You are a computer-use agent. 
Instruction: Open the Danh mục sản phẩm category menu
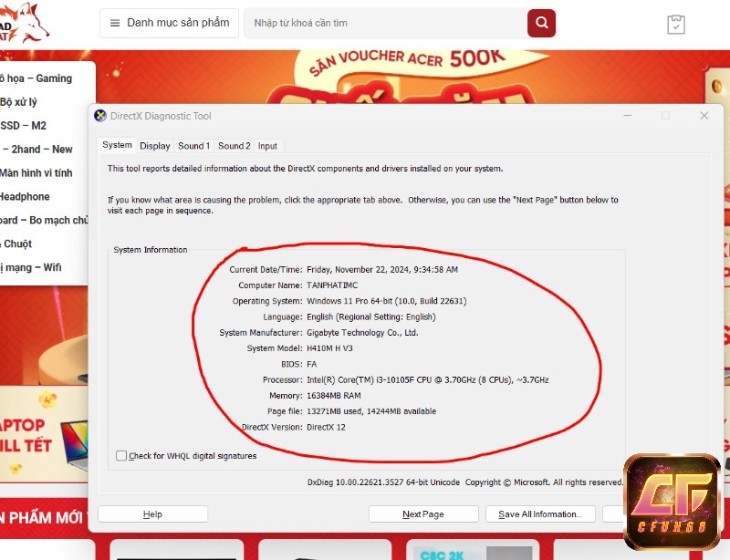(170, 23)
